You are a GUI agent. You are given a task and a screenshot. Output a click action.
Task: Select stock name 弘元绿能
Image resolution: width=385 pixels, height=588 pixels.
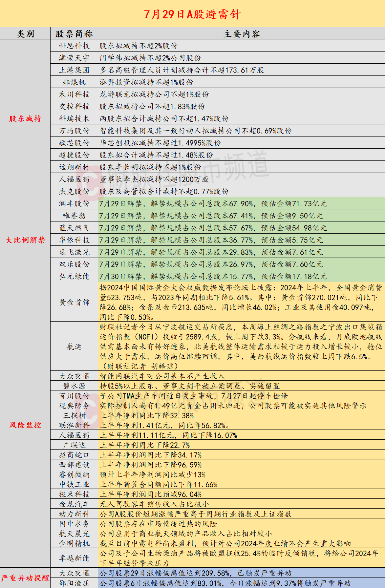click(x=74, y=277)
